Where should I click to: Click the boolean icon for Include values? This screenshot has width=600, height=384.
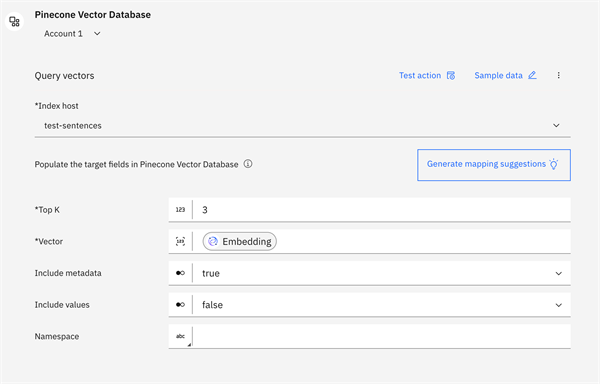coord(180,305)
